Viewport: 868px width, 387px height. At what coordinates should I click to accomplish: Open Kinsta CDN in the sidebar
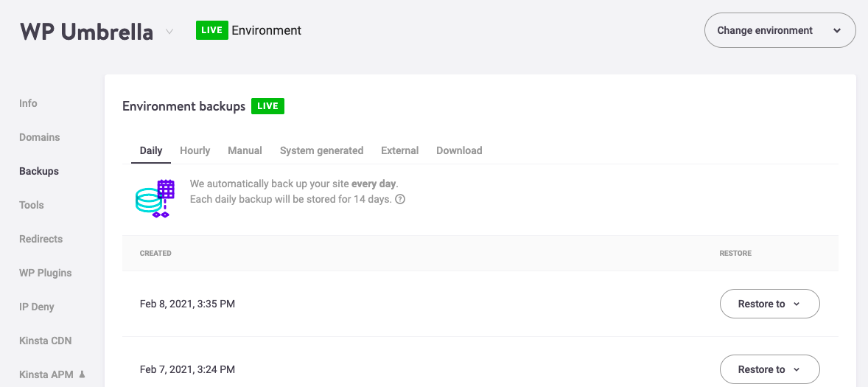coord(46,341)
